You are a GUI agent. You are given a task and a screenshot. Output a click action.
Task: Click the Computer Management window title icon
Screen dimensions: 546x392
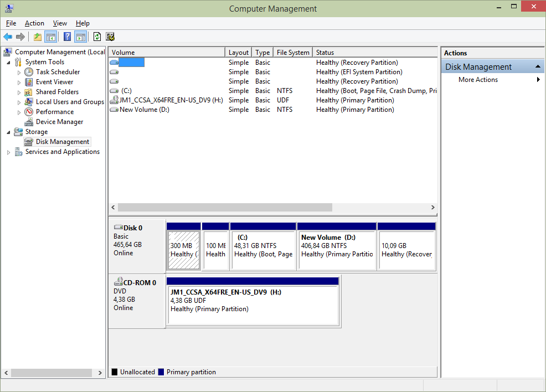click(x=9, y=8)
